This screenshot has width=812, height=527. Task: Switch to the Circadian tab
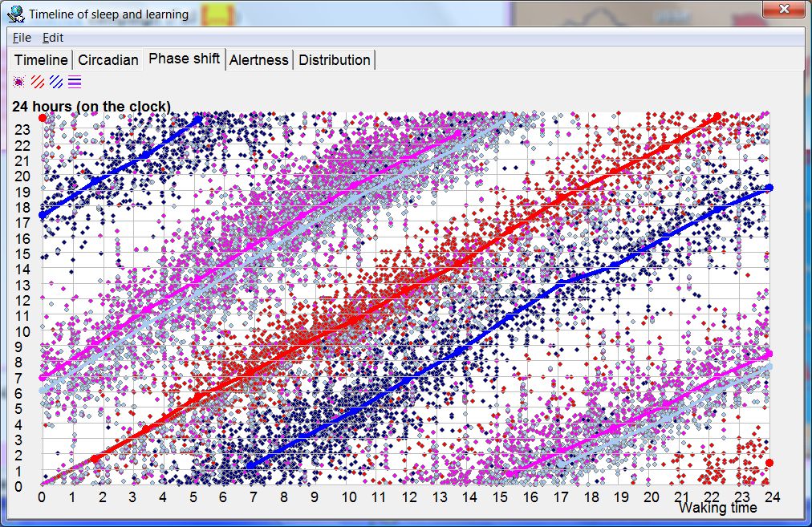(108, 60)
